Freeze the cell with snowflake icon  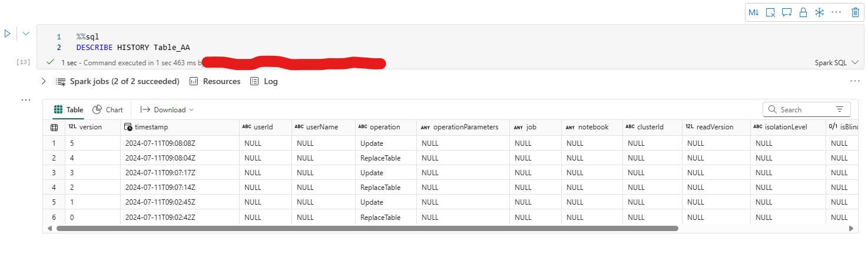pyautogui.click(x=819, y=12)
